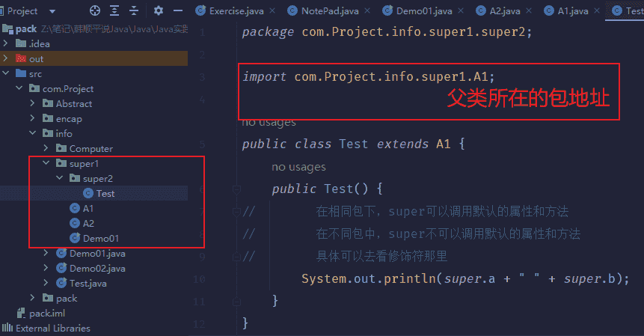Collapse the super1 package node
644x336 pixels.
coord(46,164)
